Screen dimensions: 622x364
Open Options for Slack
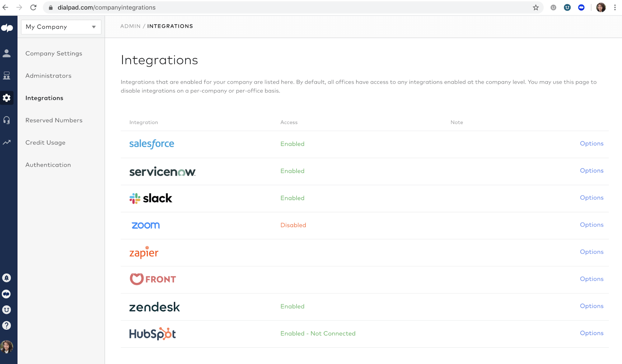[x=592, y=197]
